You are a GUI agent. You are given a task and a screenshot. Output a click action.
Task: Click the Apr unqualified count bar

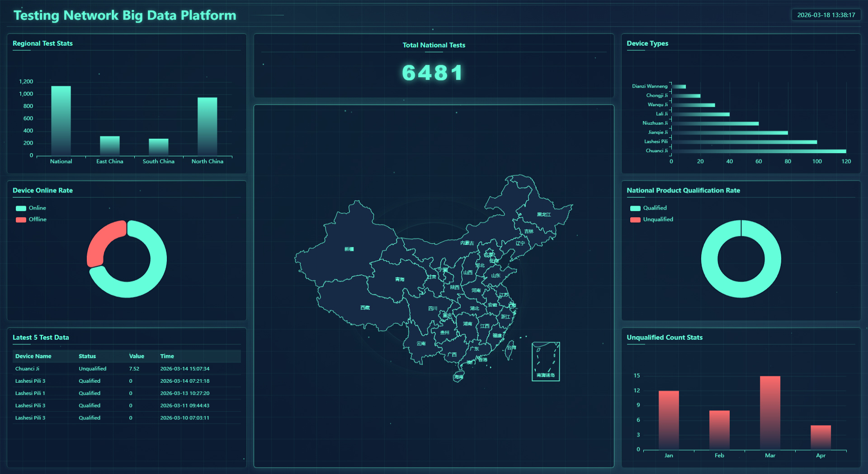point(821,437)
